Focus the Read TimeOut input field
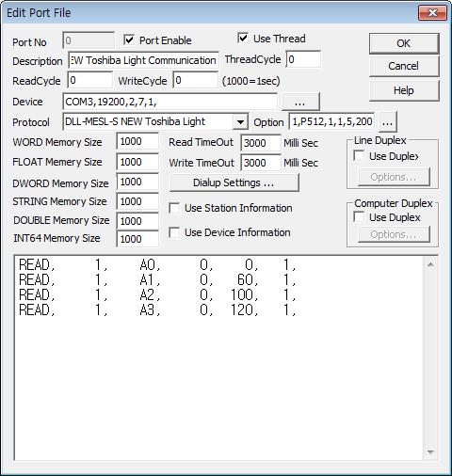This screenshot has height=476, width=452. click(261, 143)
